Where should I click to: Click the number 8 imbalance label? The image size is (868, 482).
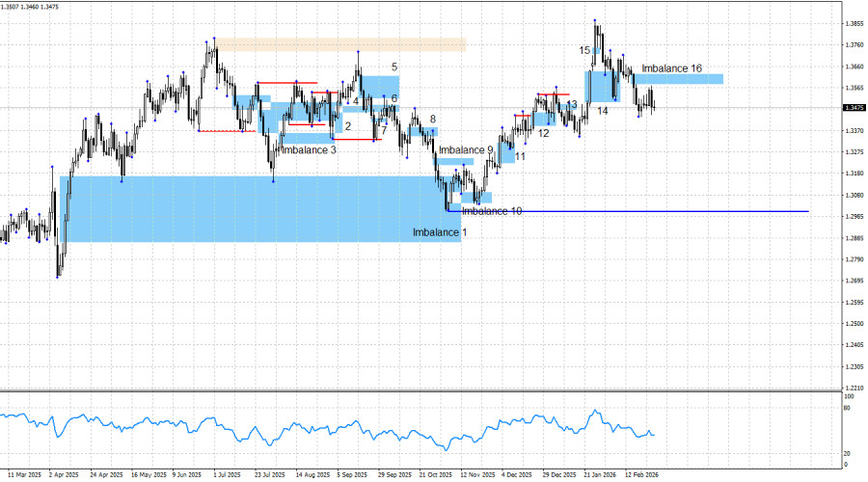[433, 119]
